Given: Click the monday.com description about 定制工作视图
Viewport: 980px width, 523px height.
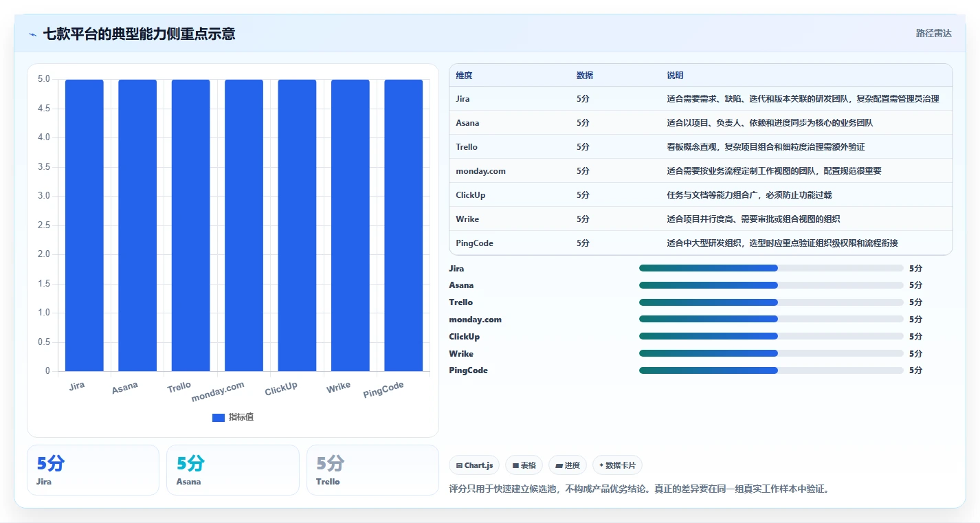Looking at the screenshot, I should coord(774,171).
